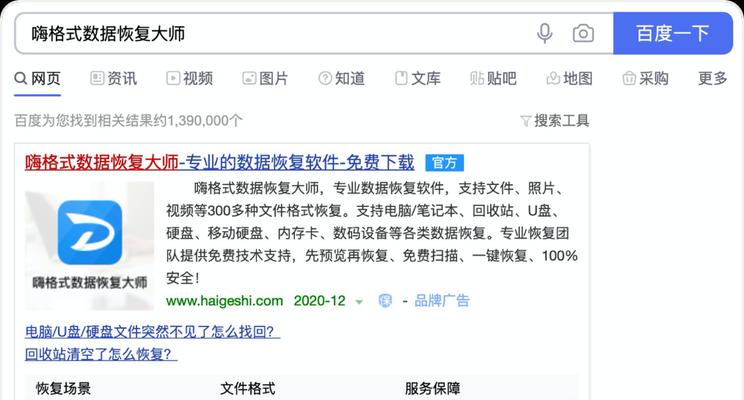Open the 视频 tab

(x=189, y=78)
